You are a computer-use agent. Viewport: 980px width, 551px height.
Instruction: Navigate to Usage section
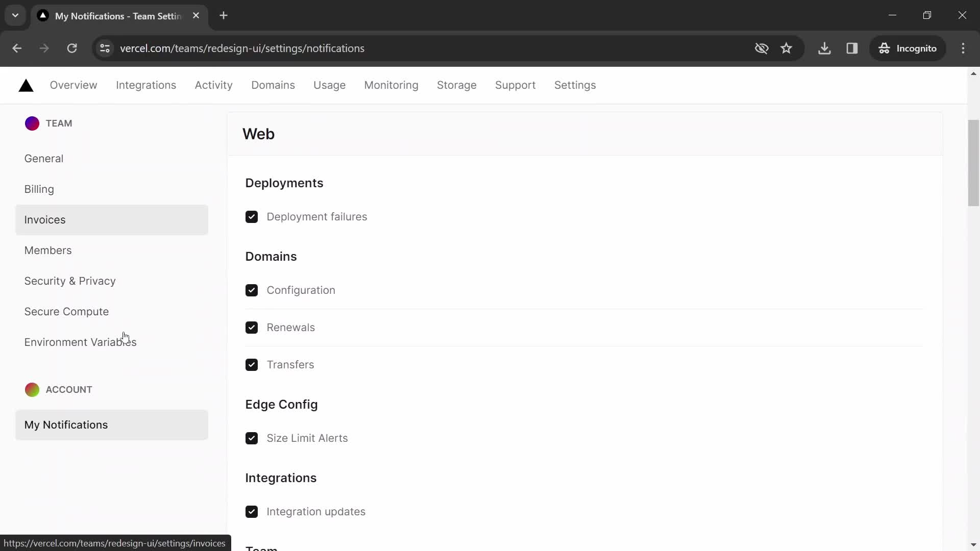pos(330,85)
